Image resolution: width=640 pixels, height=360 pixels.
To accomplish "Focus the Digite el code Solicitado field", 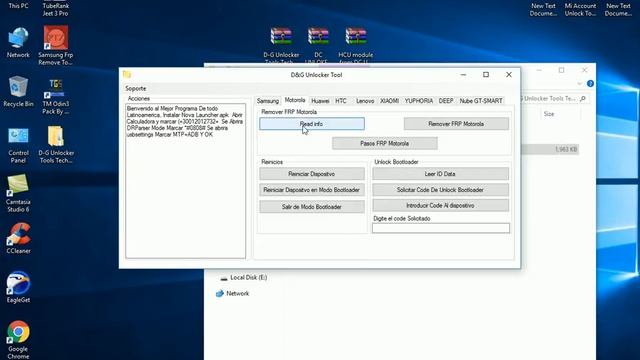I will [x=441, y=228].
